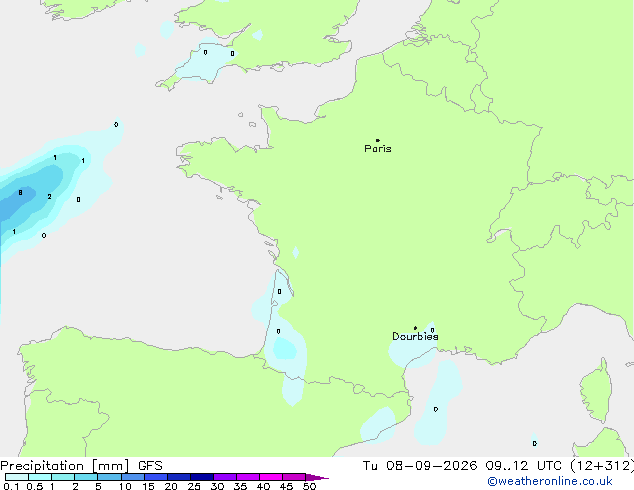Pick the 40–45 mm magenta legend swatch
The image size is (634, 490).
(271, 477)
